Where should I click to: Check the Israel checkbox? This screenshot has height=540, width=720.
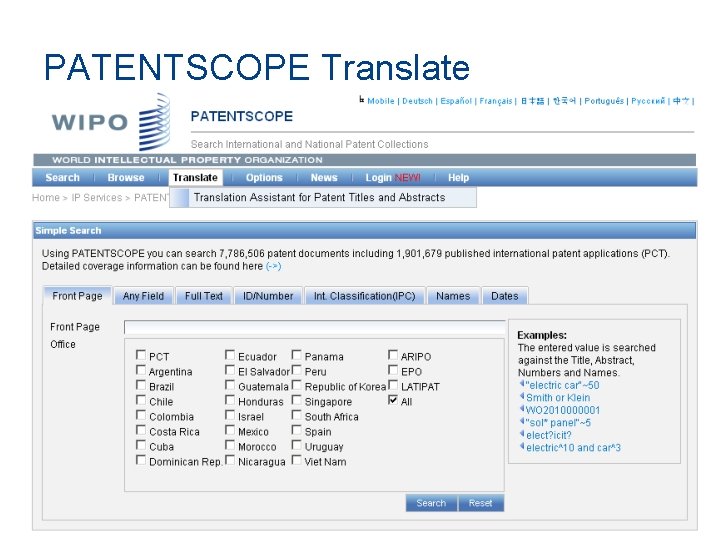pos(230,415)
